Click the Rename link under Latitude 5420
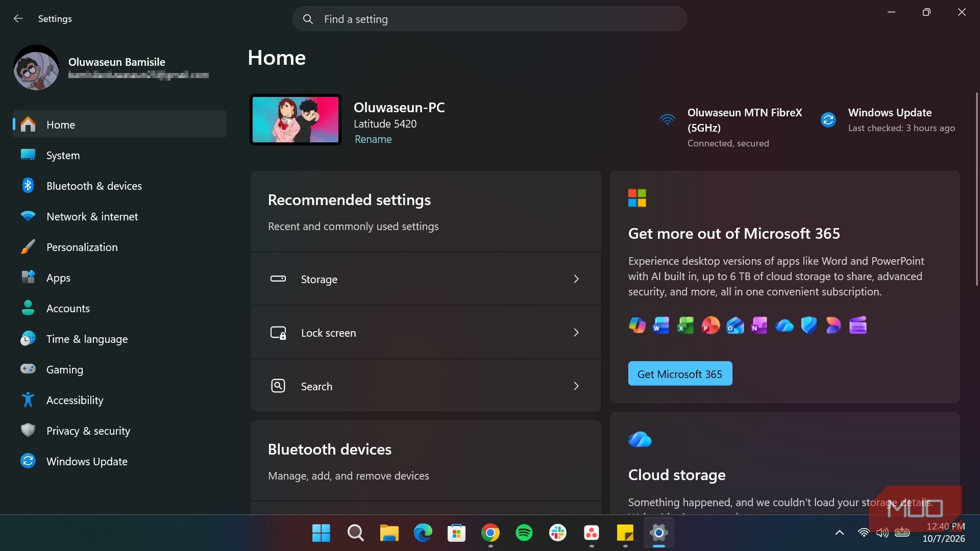Viewport: 980px width, 551px height. point(373,139)
